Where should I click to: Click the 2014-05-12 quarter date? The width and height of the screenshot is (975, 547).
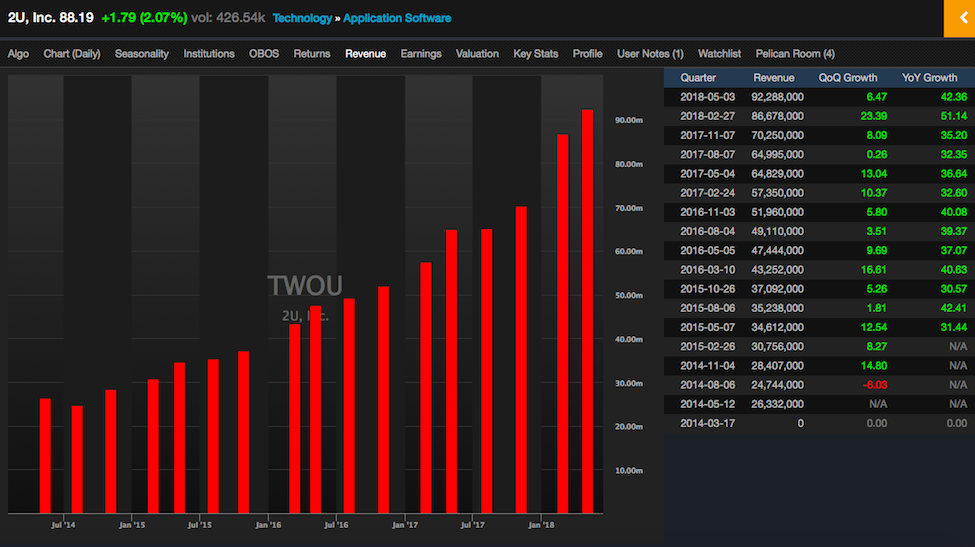(707, 405)
